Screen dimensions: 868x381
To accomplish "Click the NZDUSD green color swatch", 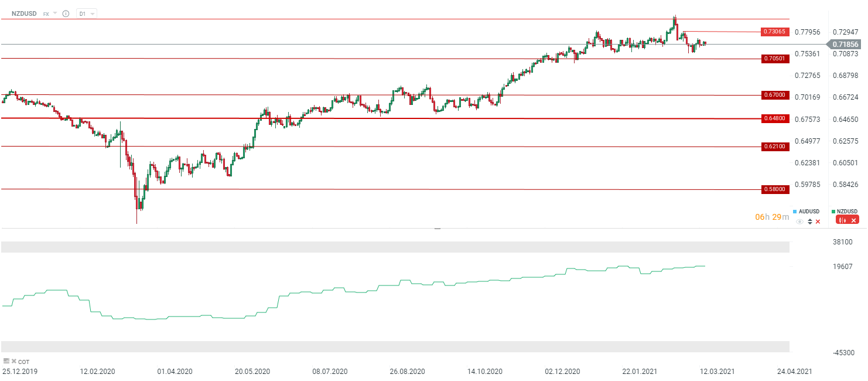I will [x=833, y=211].
